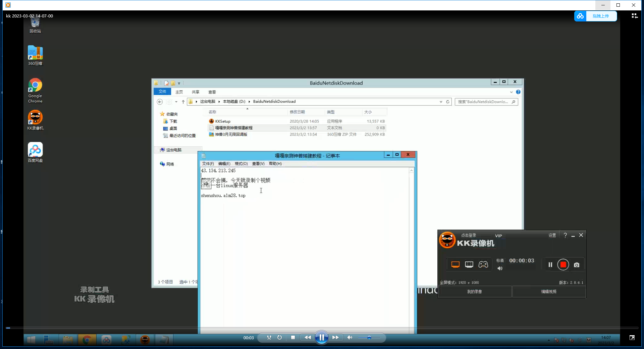Switch to library with top-right grid icon
This screenshot has height=349, width=644.
click(635, 16)
